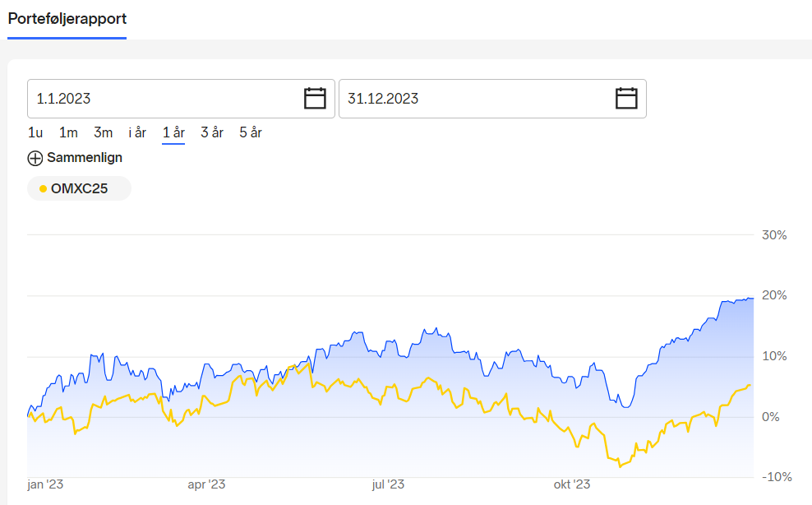
Task: Click the jul '23 marker on the chart axis
Action: click(x=388, y=484)
